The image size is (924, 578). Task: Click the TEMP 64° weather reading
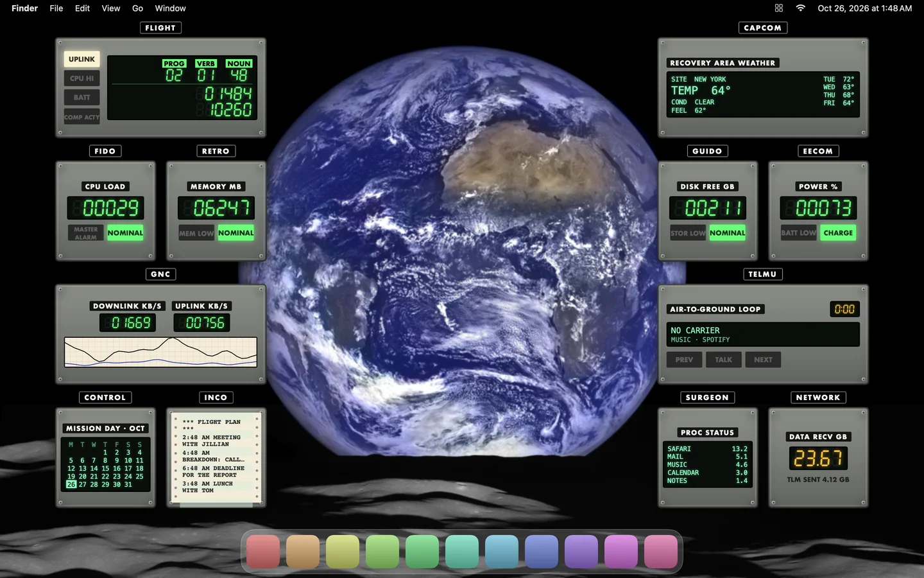point(701,91)
